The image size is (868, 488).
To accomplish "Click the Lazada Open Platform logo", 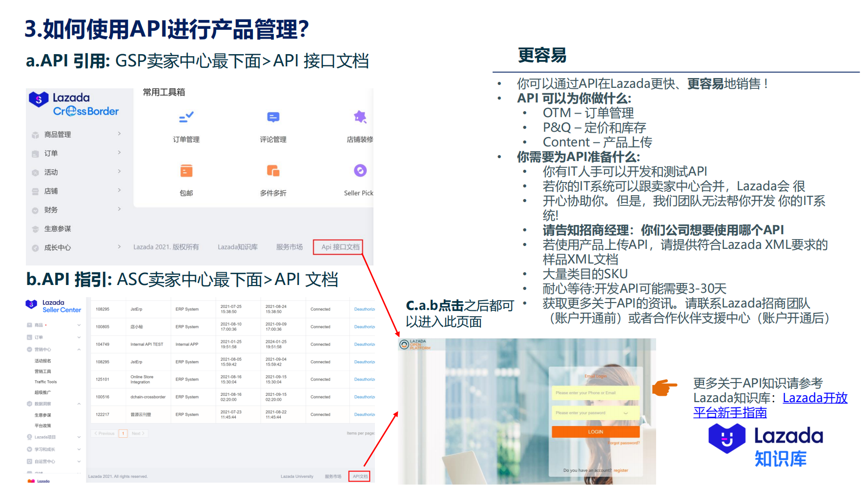I will click(x=415, y=345).
